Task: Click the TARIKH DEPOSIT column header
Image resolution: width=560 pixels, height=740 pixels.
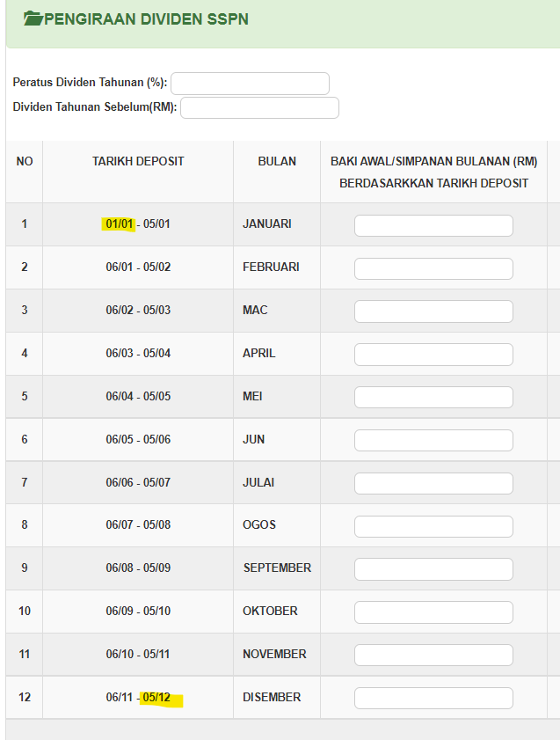Action: point(138,161)
